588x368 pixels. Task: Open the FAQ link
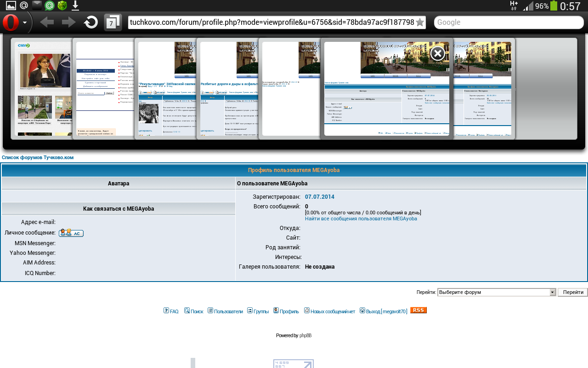171,311
